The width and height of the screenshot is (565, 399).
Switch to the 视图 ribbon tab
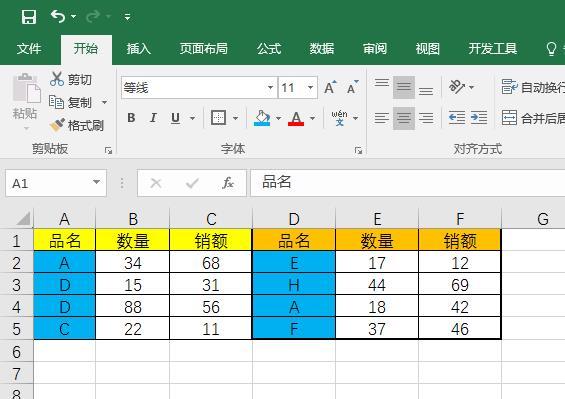click(x=428, y=49)
